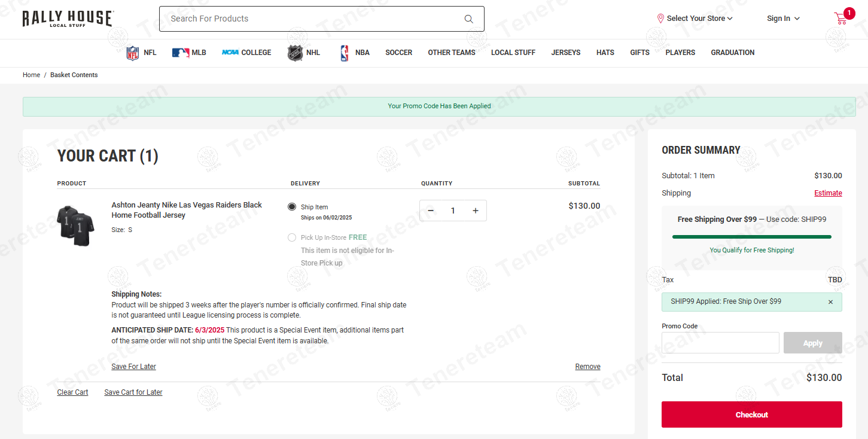Open the NFL league icon
Viewport: 868px width, 439px height.
pyautogui.click(x=132, y=53)
